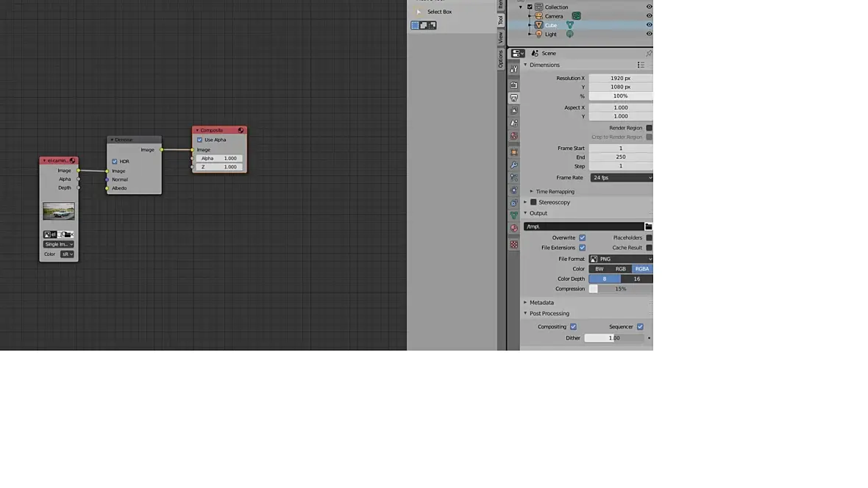Disable the Compositing checkbox
Image resolution: width=868 pixels, height=488 pixels.
[574, 327]
